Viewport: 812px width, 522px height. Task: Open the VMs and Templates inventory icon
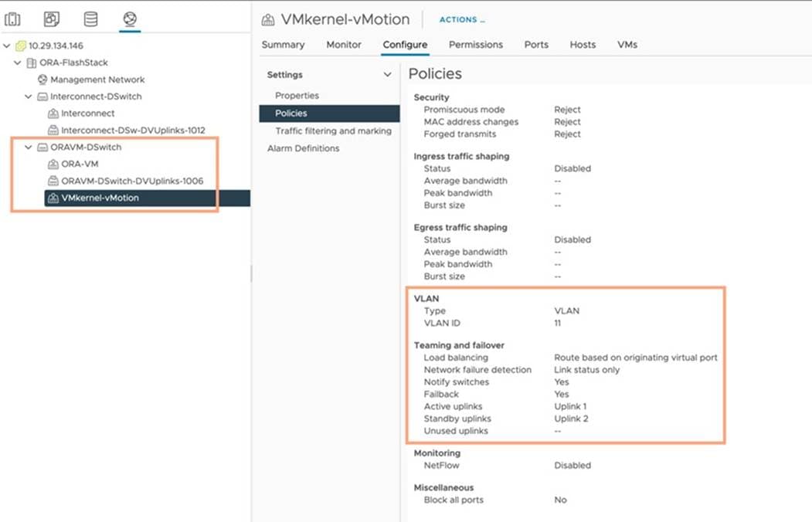51,19
